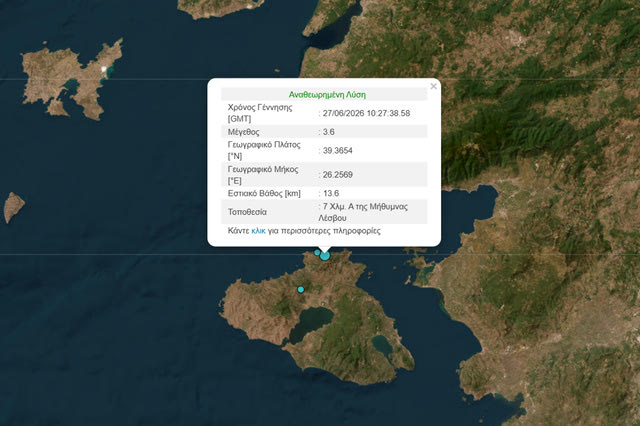The width and height of the screenshot is (640, 426).
Task: Click the 'Εστιακό Βάθος [km]' label
Action: [x=264, y=193]
